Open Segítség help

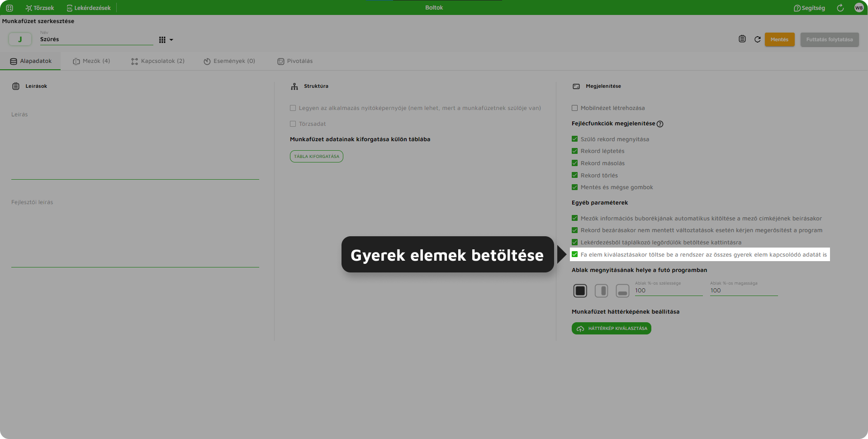point(809,8)
